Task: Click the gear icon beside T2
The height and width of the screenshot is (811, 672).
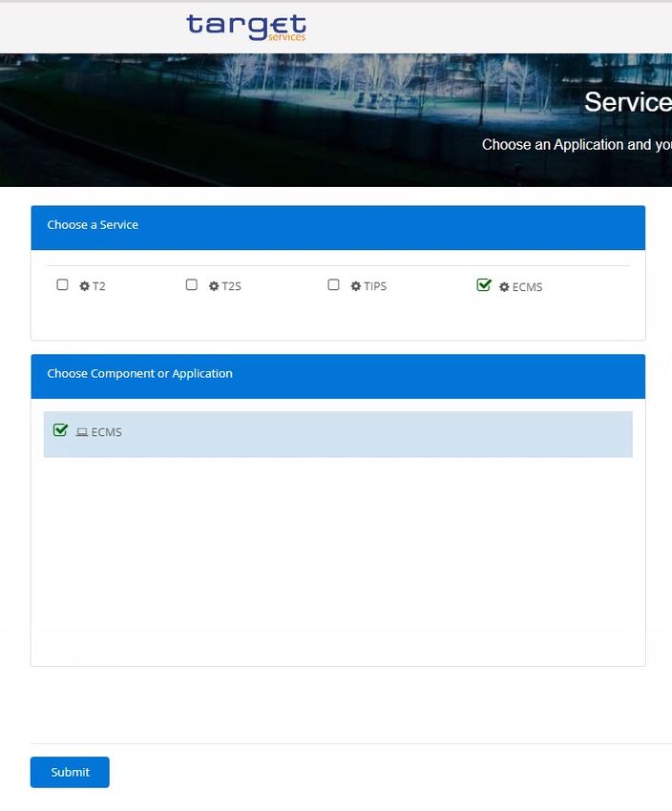Action: click(84, 286)
